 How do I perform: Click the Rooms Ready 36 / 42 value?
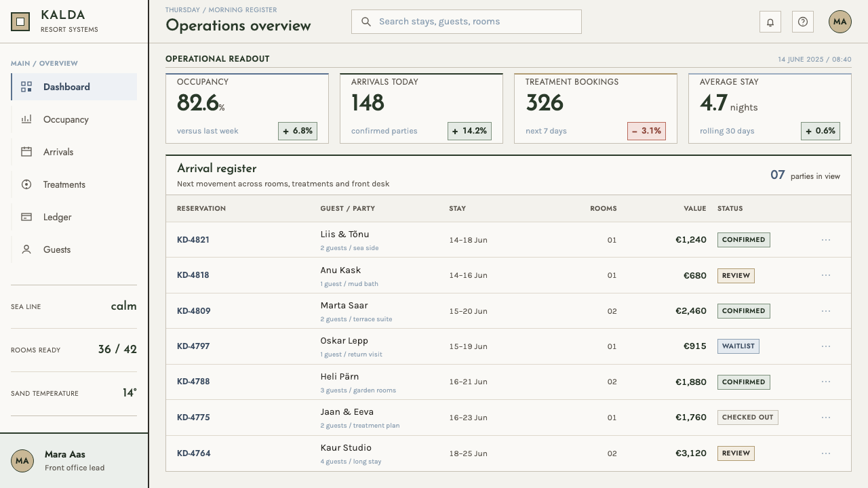click(x=117, y=350)
